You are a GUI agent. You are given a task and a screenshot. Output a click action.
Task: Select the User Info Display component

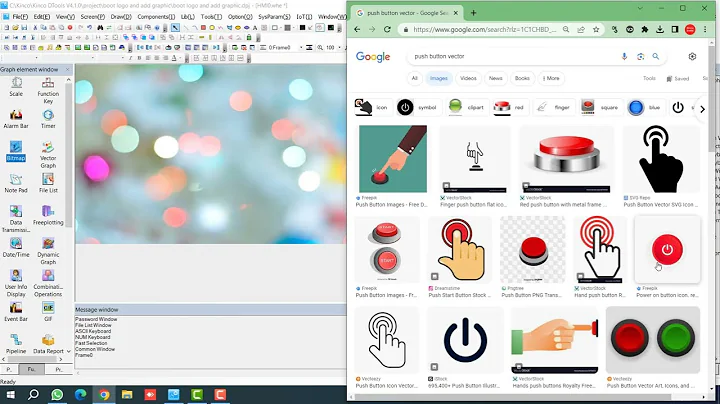click(x=16, y=283)
